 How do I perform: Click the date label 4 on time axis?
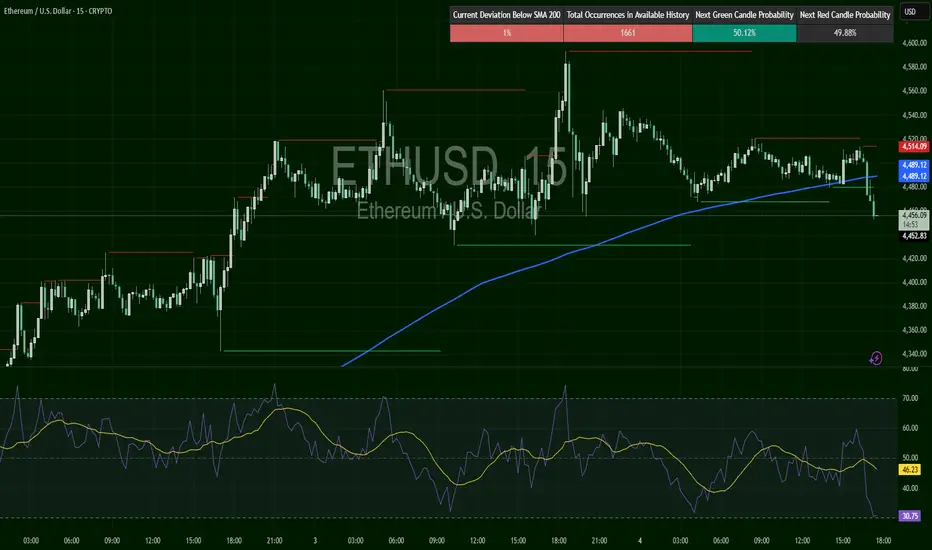(x=640, y=540)
